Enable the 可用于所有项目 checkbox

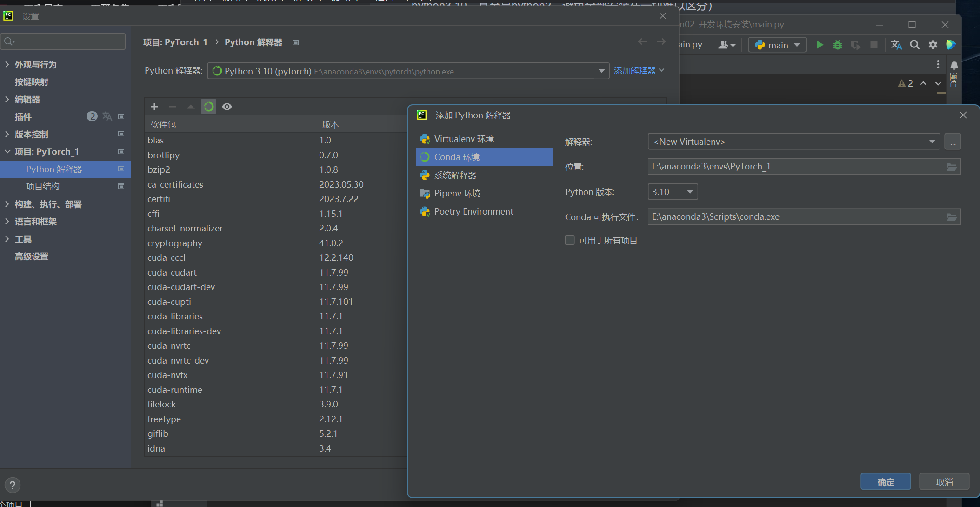[x=570, y=240]
